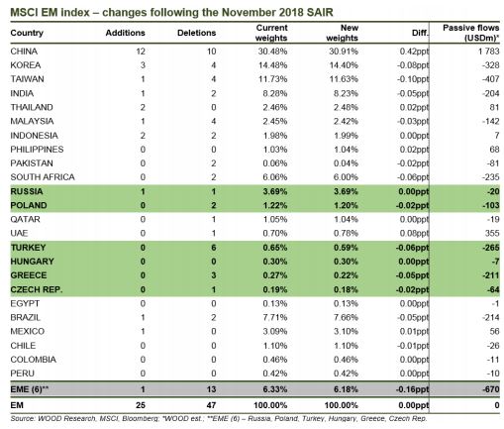This screenshot has height=429, width=504.
Task: Click China's passive flows value 1 783
Action: tap(489, 52)
